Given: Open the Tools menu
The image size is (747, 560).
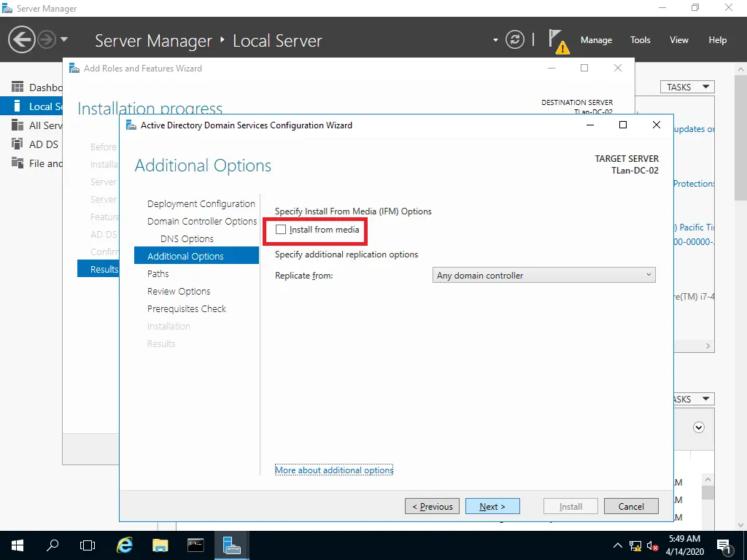Looking at the screenshot, I should click(x=640, y=40).
